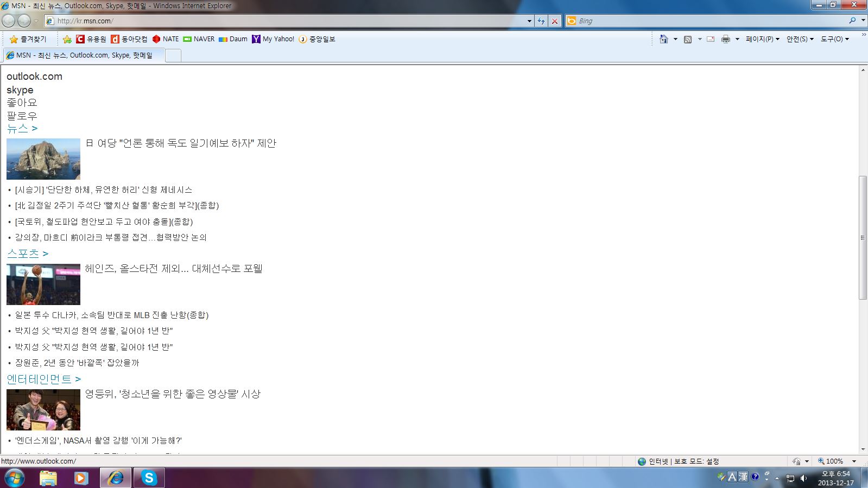The width and height of the screenshot is (868, 488).
Task: Open the 동아닷컴 favorites bookmark
Action: coord(129,39)
